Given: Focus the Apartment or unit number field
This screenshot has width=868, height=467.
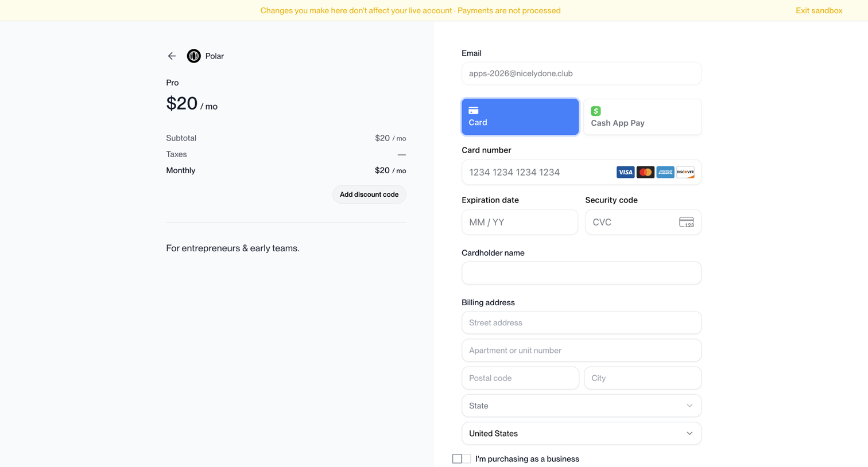Looking at the screenshot, I should pos(582,350).
